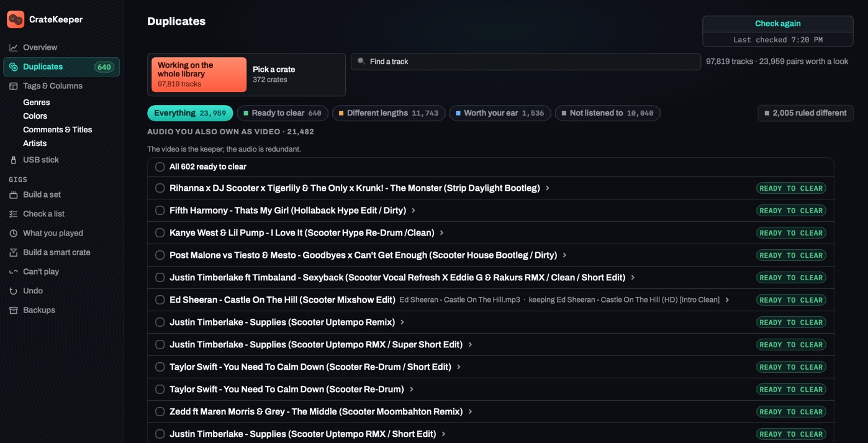The width and height of the screenshot is (868, 443).
Task: Click the Check a list icon
Action: tap(13, 214)
